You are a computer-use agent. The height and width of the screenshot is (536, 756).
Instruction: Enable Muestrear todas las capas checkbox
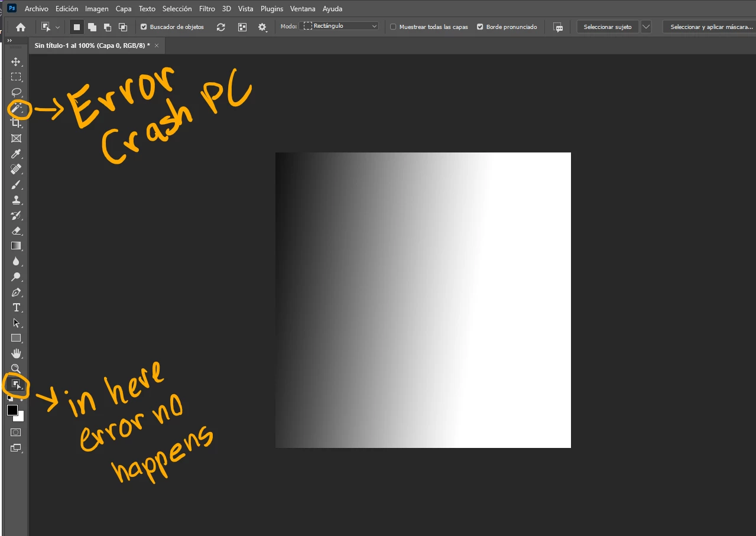pyautogui.click(x=393, y=27)
